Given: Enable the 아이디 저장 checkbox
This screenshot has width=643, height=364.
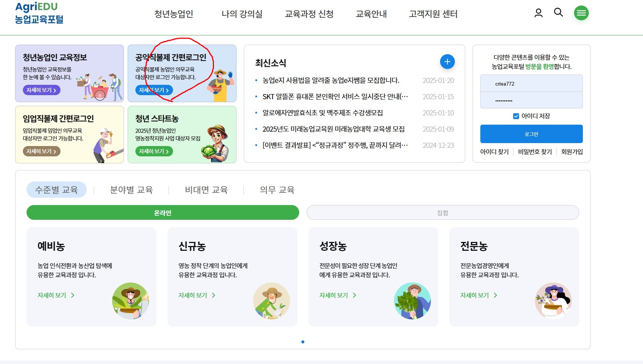Looking at the screenshot, I should point(515,115).
